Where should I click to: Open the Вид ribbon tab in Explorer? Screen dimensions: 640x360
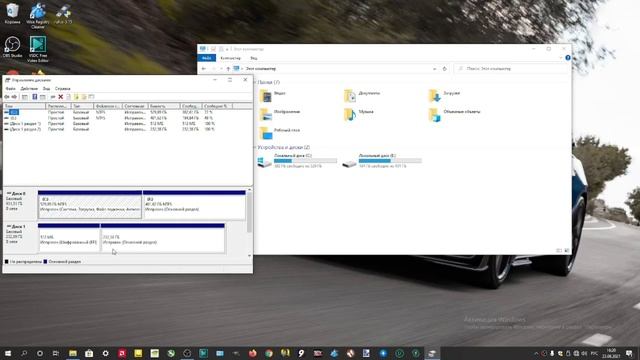click(x=254, y=58)
